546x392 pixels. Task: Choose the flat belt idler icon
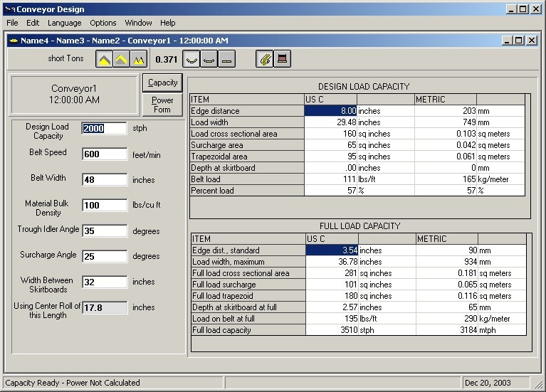[x=226, y=59]
